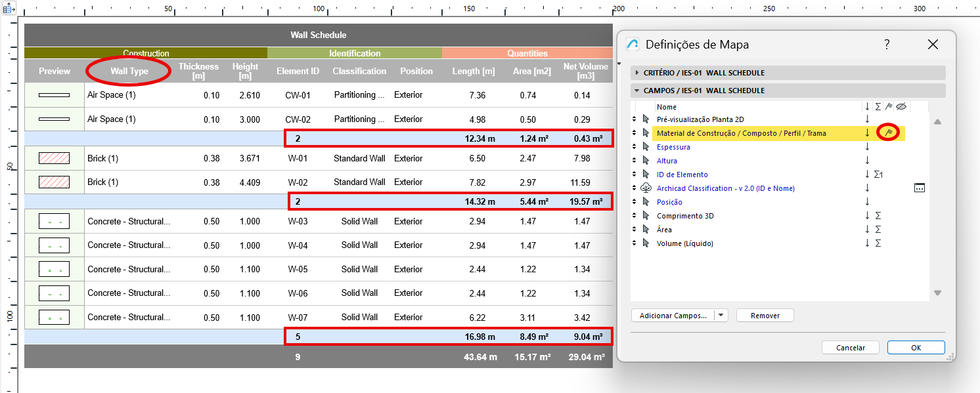The image size is (980, 393).
Task: Select the Pré-visualização Planta 2D field
Action: pyautogui.click(x=701, y=119)
